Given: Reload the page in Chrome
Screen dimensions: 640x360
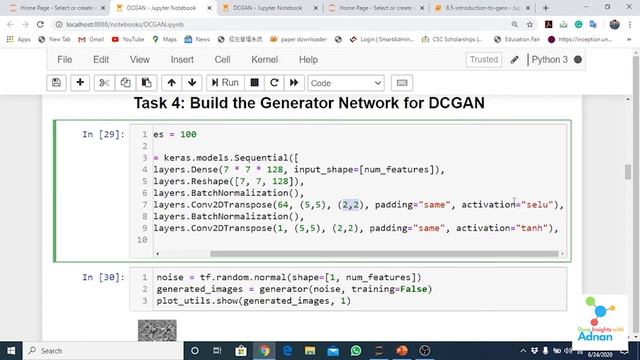Looking at the screenshot, I should tap(40, 24).
